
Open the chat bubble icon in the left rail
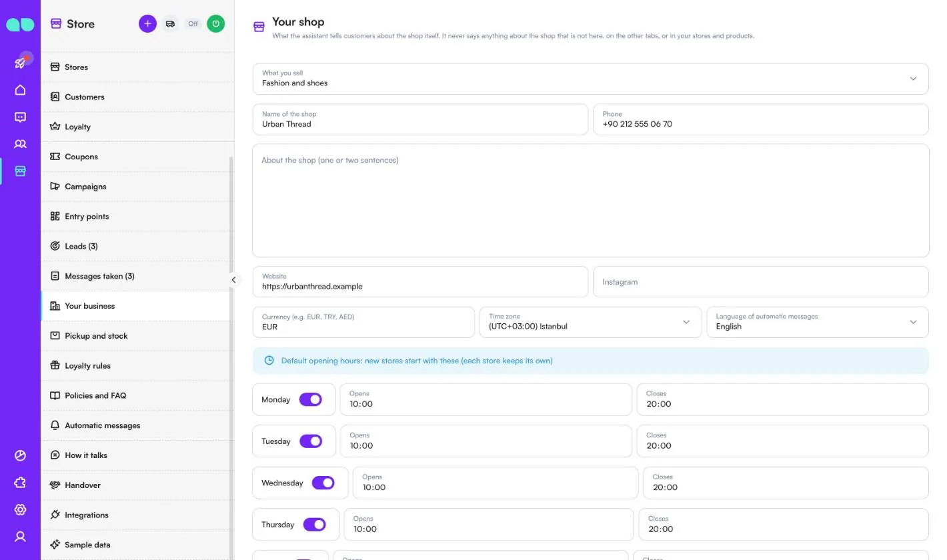(20, 117)
